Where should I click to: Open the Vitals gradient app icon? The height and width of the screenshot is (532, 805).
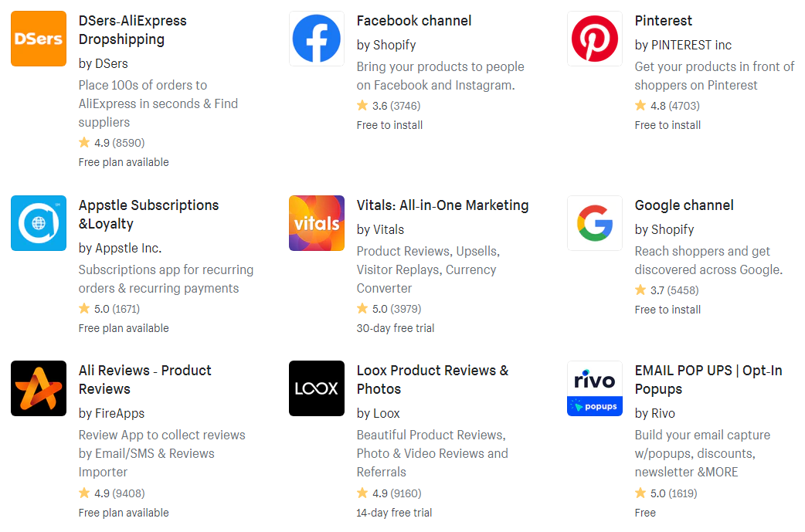click(x=317, y=223)
